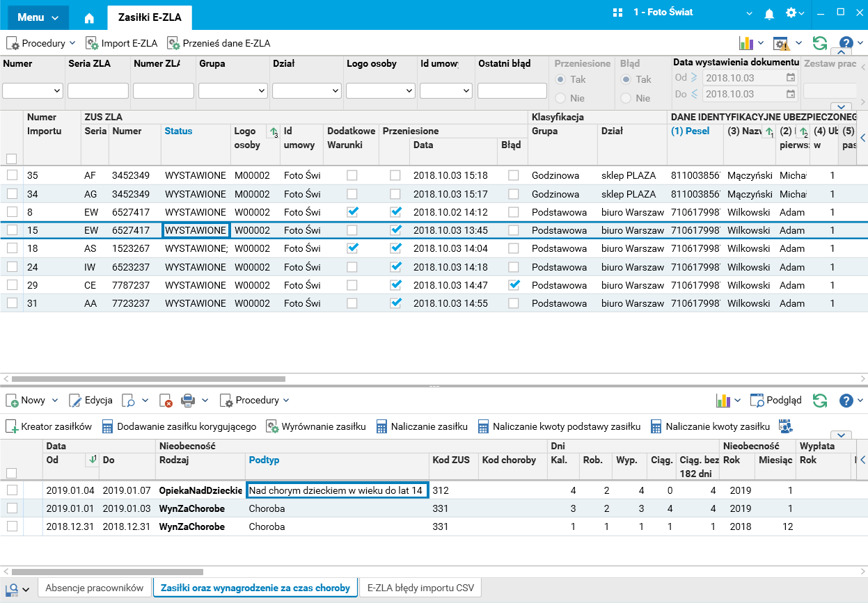This screenshot has width=868, height=603.
Task: Open the E-ZLA błędy importu CSV tab
Action: (420, 588)
